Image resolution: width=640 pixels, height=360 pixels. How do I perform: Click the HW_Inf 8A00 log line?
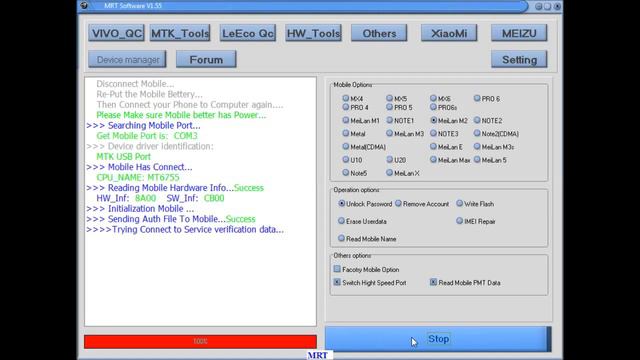pos(160,198)
